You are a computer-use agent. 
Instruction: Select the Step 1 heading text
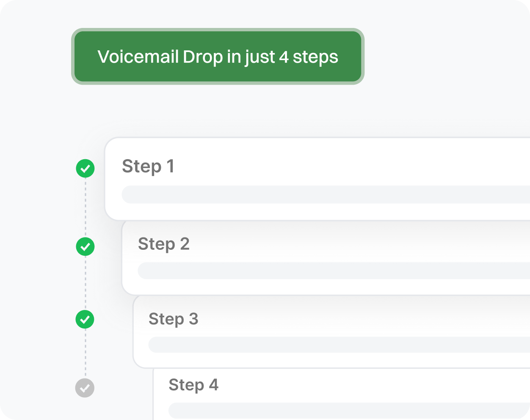point(148,166)
